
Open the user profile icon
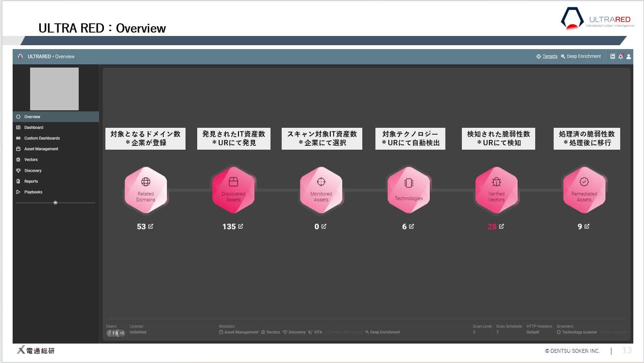[x=629, y=56]
